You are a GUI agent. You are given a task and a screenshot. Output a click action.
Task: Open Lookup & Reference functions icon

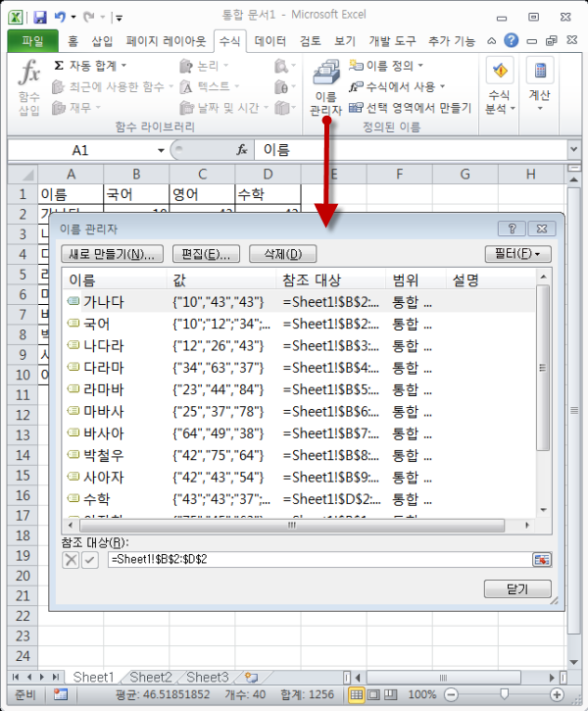(284, 67)
